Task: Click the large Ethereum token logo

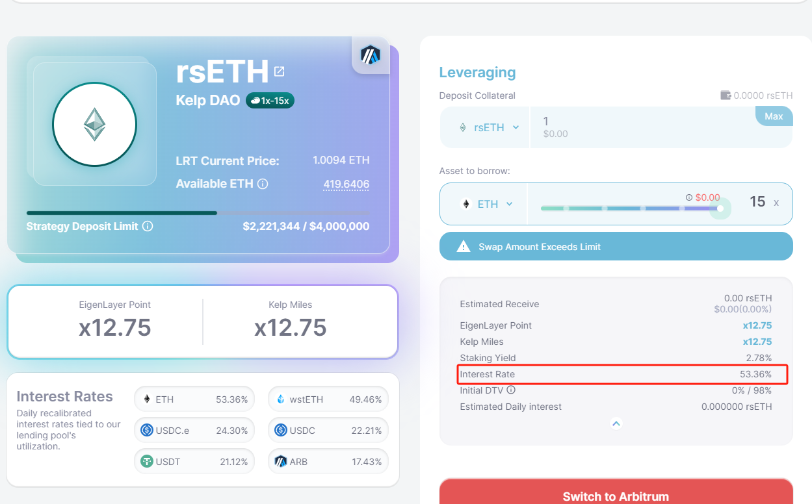Action: (x=94, y=125)
